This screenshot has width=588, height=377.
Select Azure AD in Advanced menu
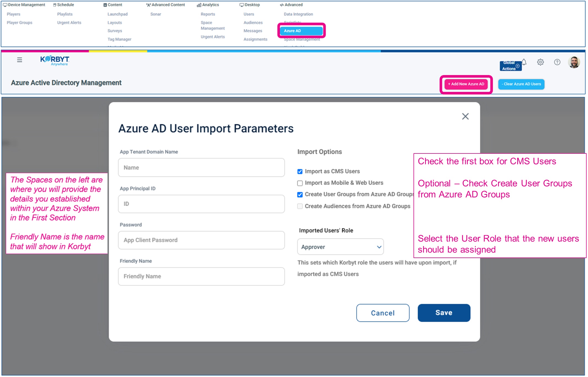coord(301,31)
